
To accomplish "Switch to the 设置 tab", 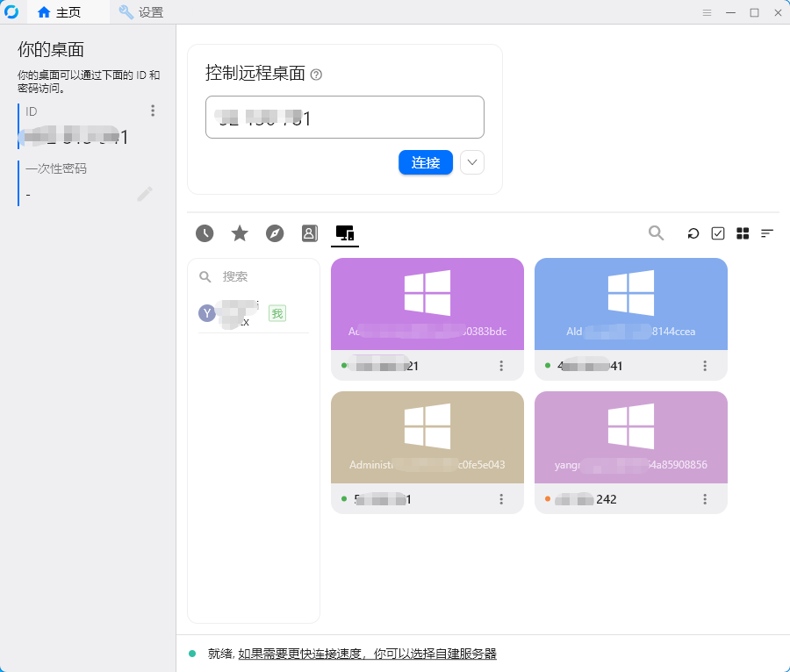I will tap(143, 12).
